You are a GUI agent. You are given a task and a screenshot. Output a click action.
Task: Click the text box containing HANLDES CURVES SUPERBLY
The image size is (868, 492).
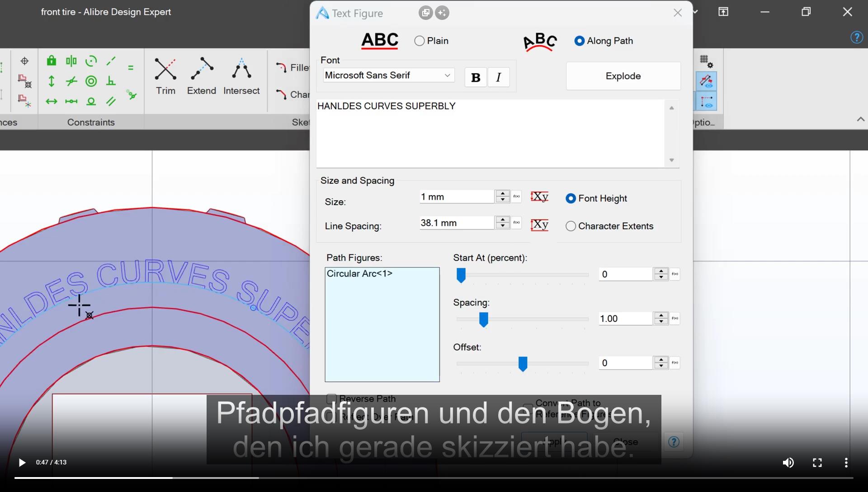(x=491, y=133)
